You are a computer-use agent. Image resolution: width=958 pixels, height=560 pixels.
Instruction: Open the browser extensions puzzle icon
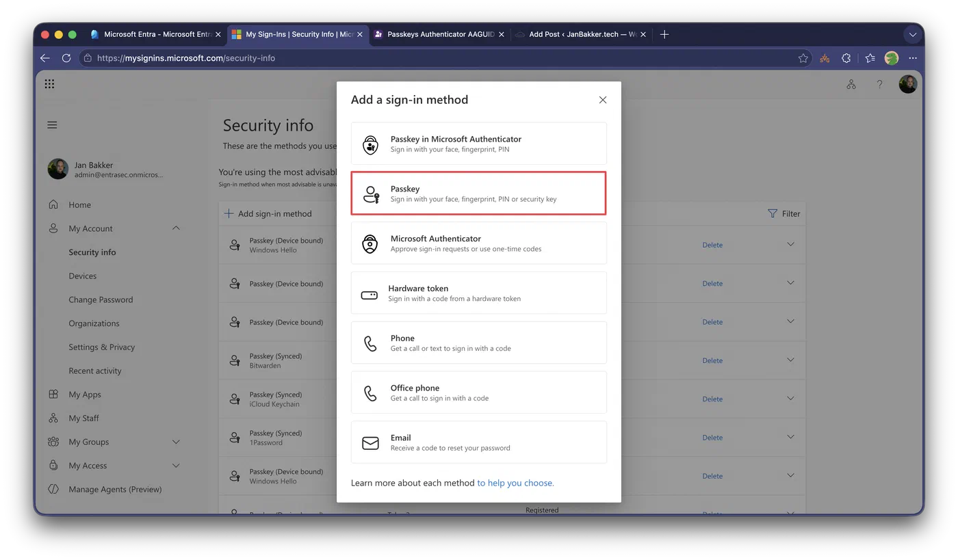pos(846,58)
